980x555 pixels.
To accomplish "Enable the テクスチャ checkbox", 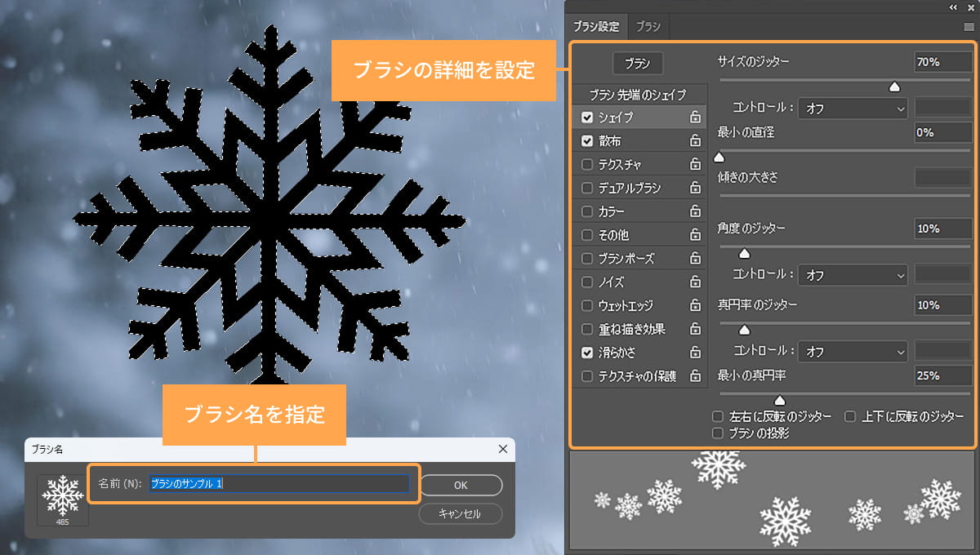I will (587, 164).
